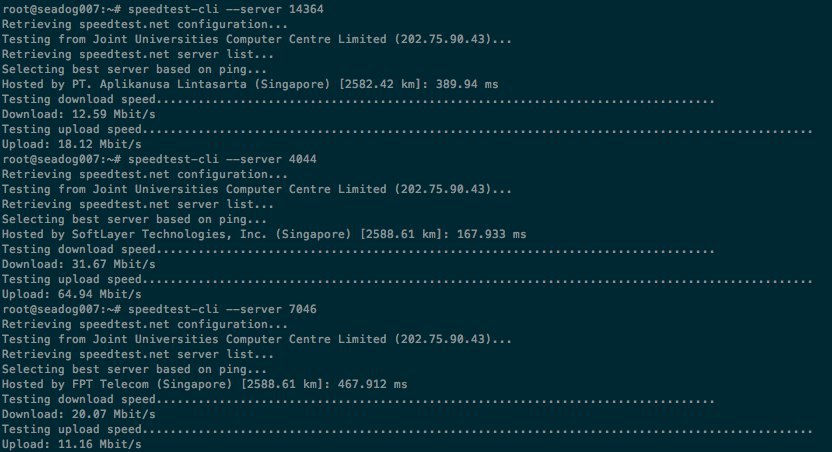Click the 'Upload: 11.16 Mbit/s' line
Image resolution: width=832 pixels, height=452 pixels.
click(x=72, y=445)
